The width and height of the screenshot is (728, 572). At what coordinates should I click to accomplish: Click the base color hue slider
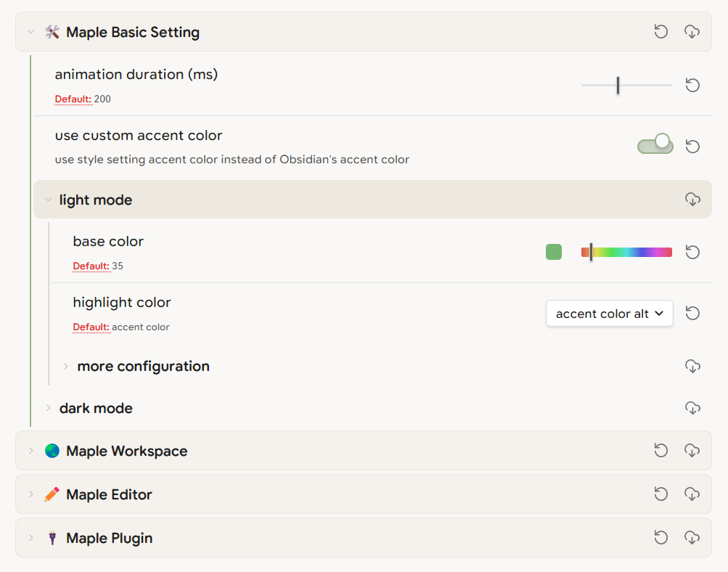pyautogui.click(x=626, y=252)
